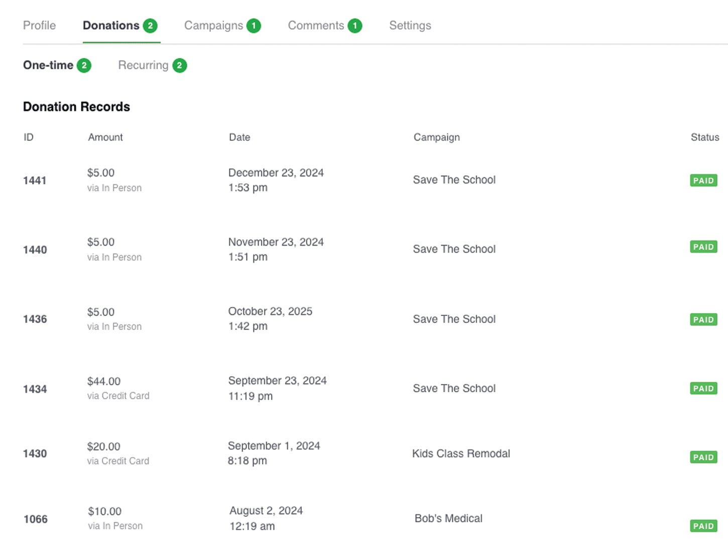Open the Kids Class Remodal campaign
The width and height of the screenshot is (728, 560).
pos(461,454)
